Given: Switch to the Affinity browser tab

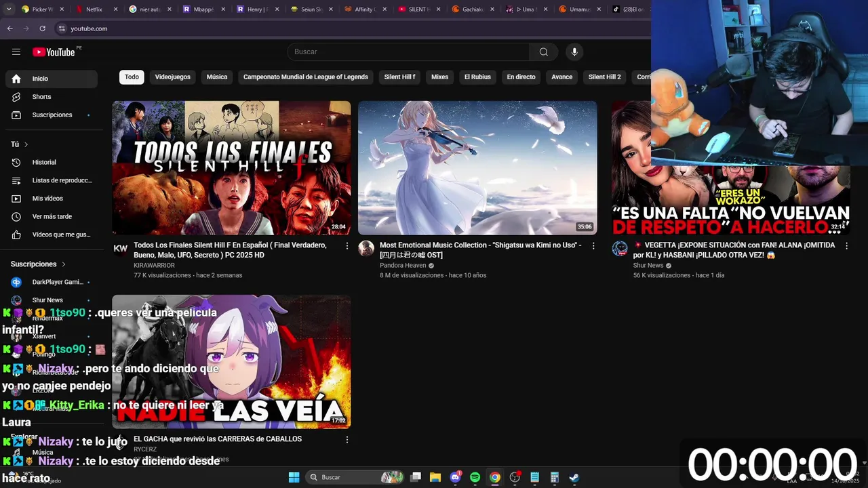Looking at the screenshot, I should [364, 9].
